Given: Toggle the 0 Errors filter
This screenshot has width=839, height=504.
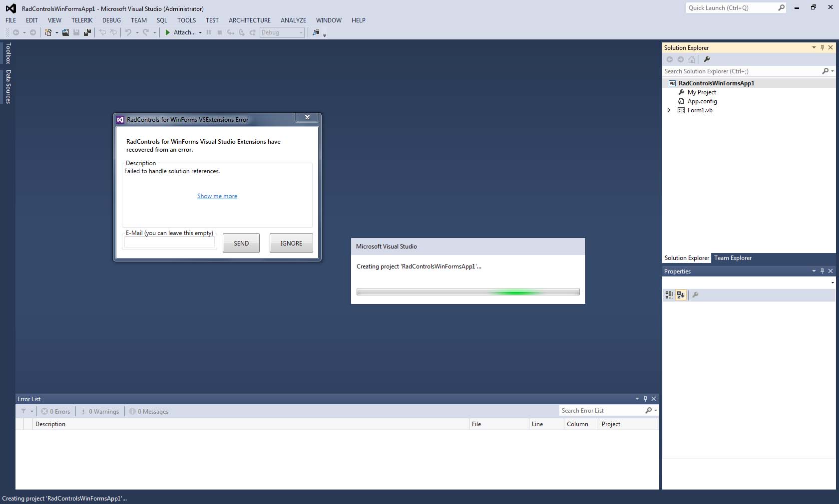Looking at the screenshot, I should (x=55, y=411).
